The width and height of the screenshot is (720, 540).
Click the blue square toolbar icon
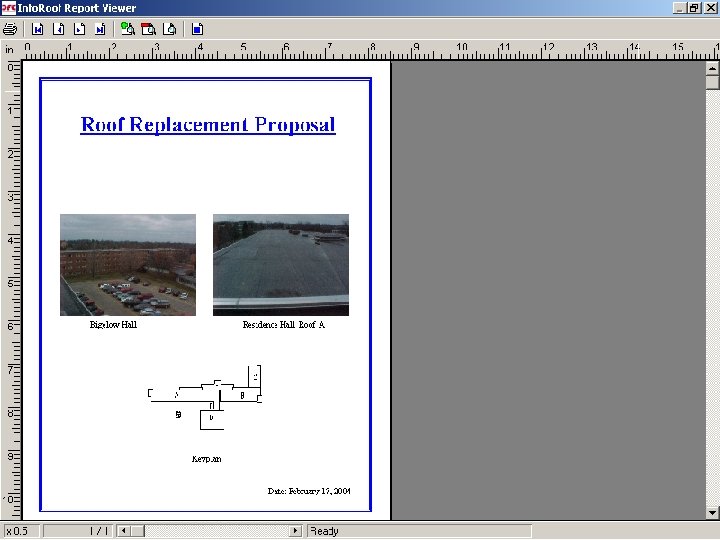[x=198, y=29]
